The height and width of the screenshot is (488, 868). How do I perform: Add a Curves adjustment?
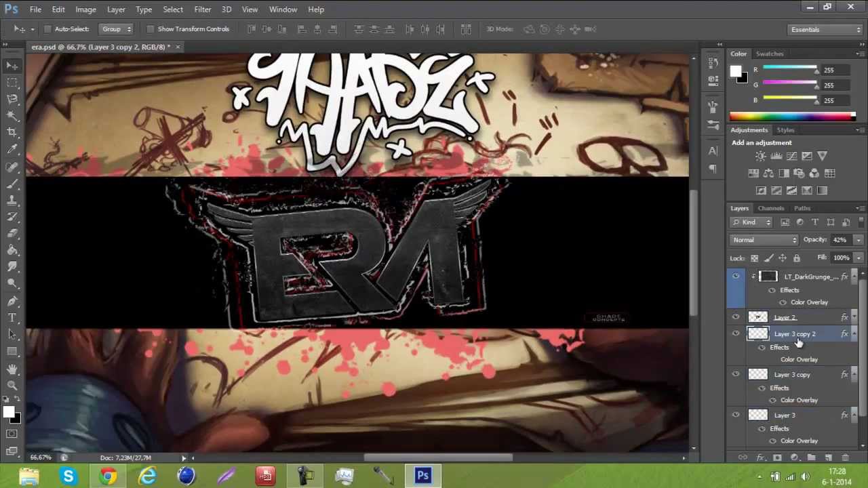coord(791,156)
